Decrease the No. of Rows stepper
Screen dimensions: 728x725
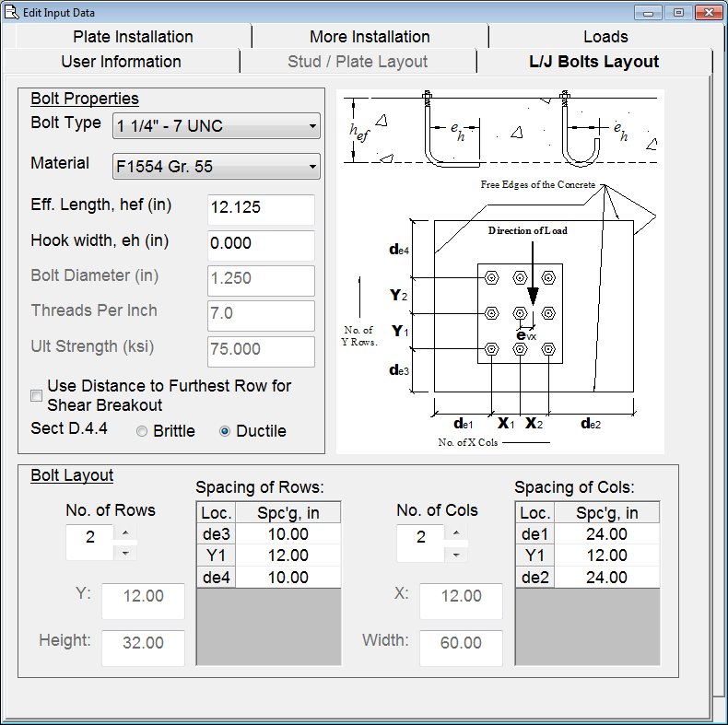[126, 554]
